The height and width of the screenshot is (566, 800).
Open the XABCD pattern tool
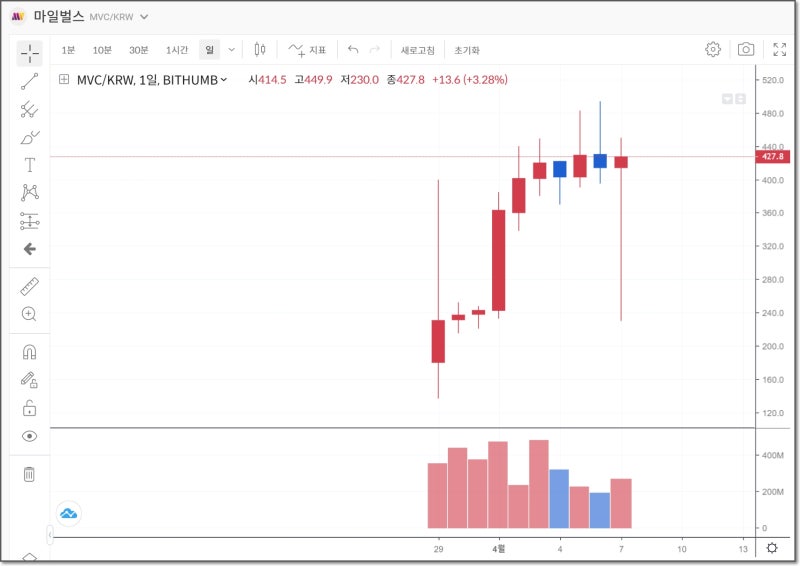click(30, 192)
